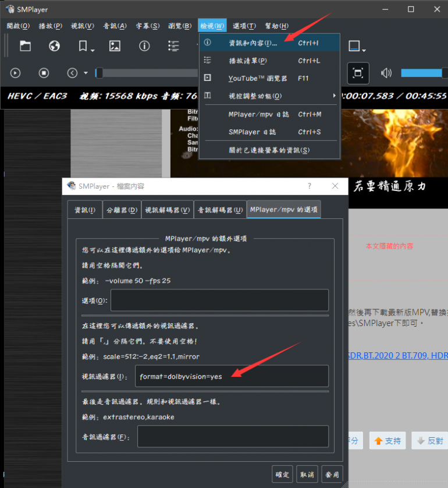The image size is (448, 488).
Task: Switch to 資訊(I) tab
Action: (x=85, y=210)
